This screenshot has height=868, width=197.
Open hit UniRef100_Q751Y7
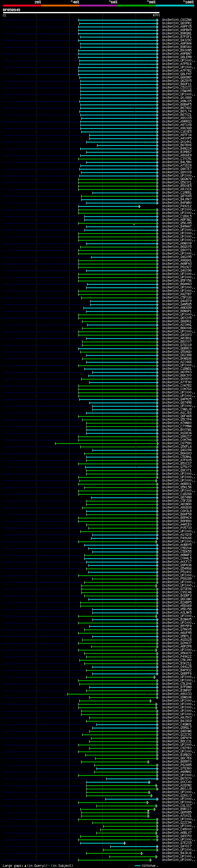(x=177, y=467)
